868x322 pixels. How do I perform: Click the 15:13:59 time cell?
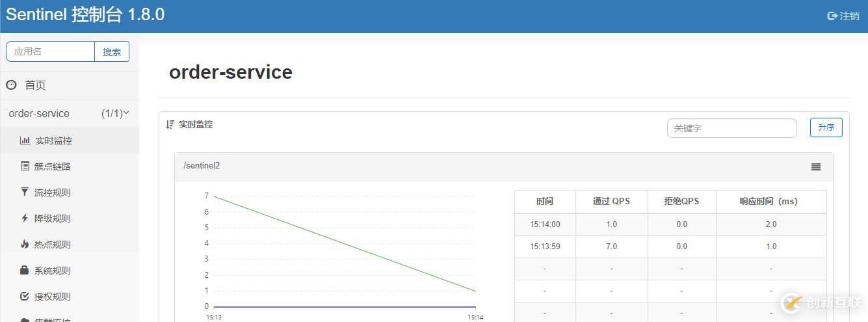(x=545, y=247)
